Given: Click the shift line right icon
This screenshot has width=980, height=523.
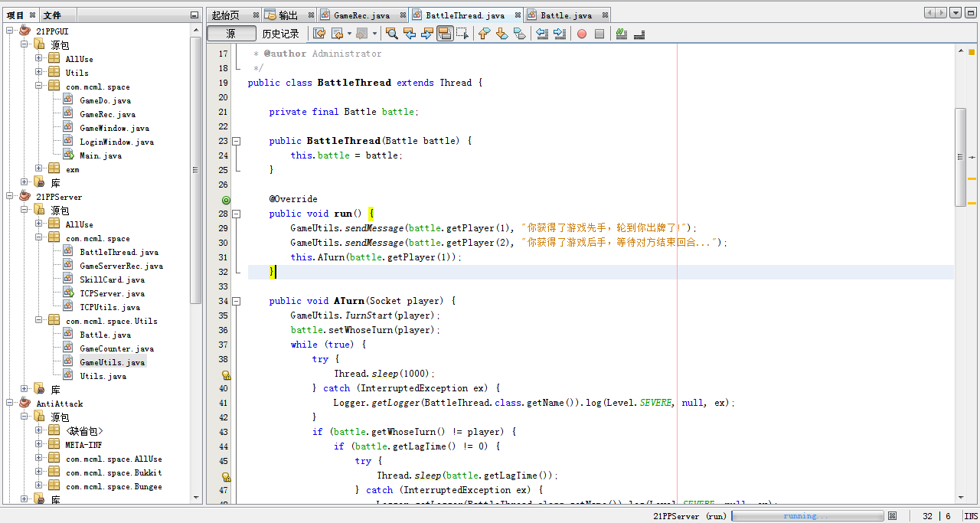Looking at the screenshot, I should click(x=560, y=34).
